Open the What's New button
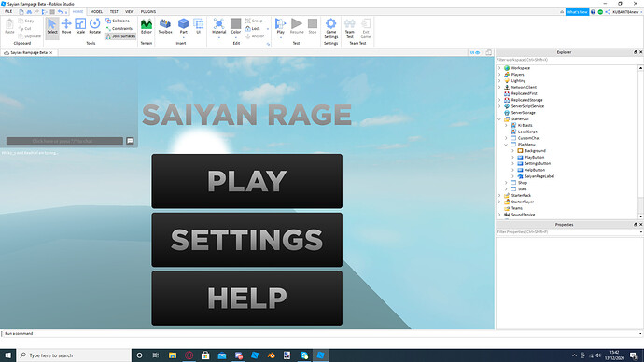This screenshot has width=644, height=362. (x=577, y=12)
